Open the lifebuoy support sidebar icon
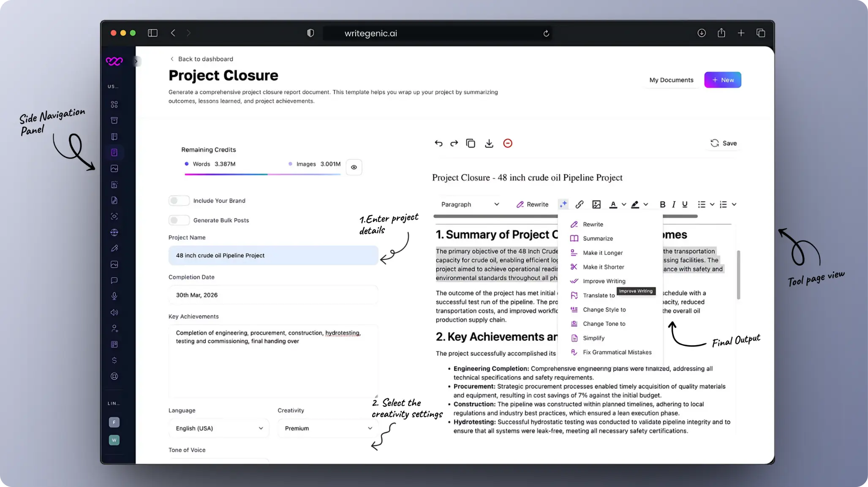 click(114, 376)
